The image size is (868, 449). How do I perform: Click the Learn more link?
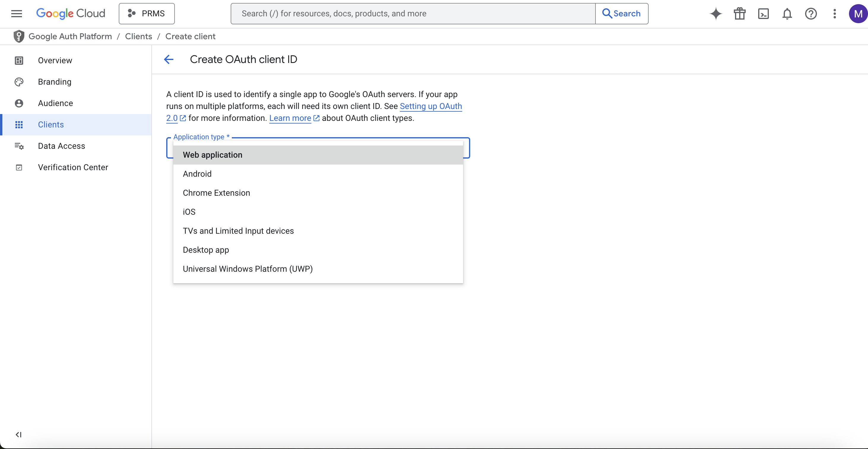tap(290, 118)
